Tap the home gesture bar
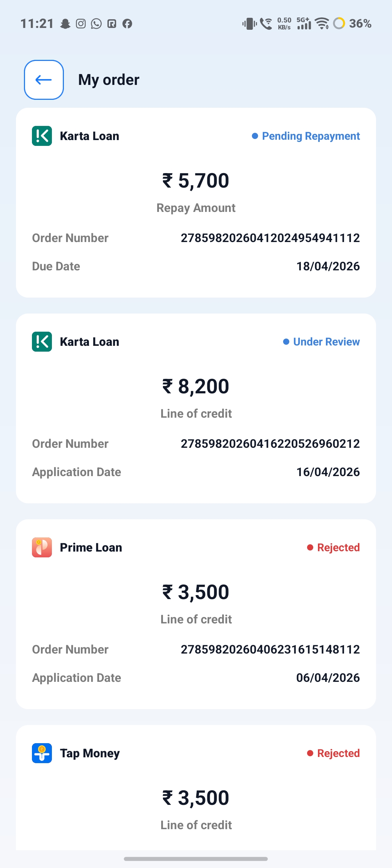The image size is (392, 868). click(196, 859)
